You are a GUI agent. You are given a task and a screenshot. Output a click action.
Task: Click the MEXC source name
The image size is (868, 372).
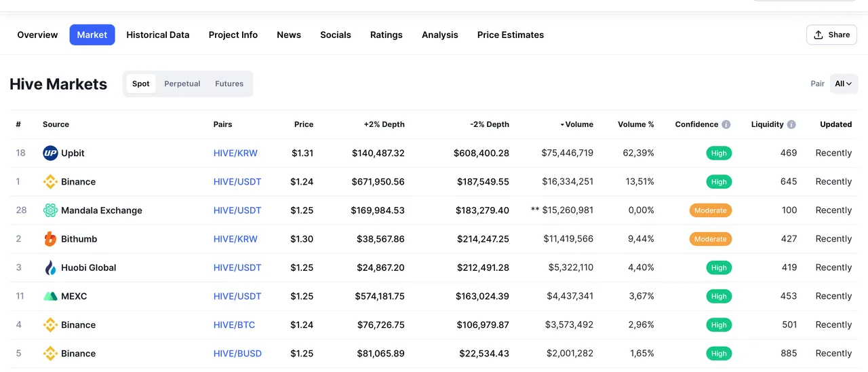tap(74, 296)
